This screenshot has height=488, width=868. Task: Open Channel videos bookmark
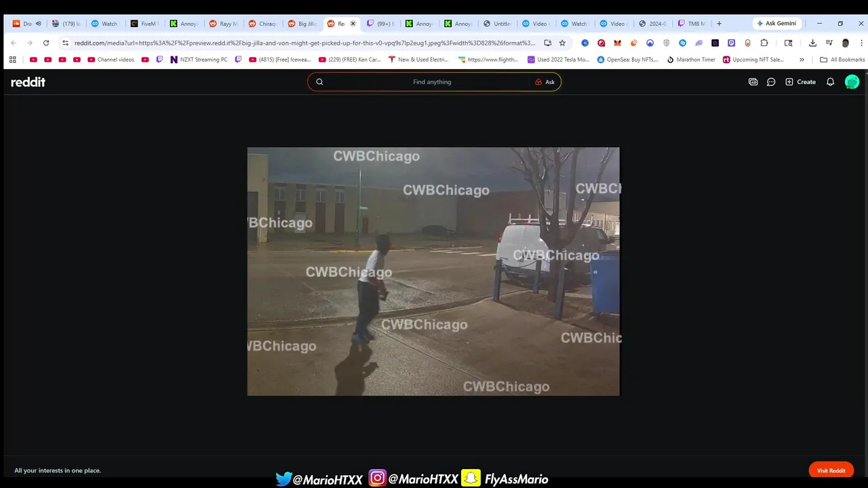tap(111, 60)
